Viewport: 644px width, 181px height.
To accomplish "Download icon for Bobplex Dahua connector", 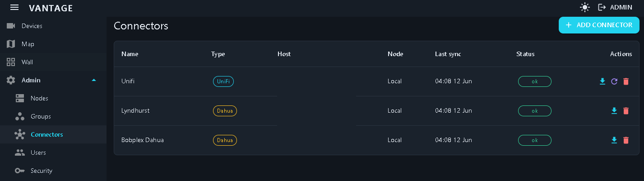I will pyautogui.click(x=614, y=140).
